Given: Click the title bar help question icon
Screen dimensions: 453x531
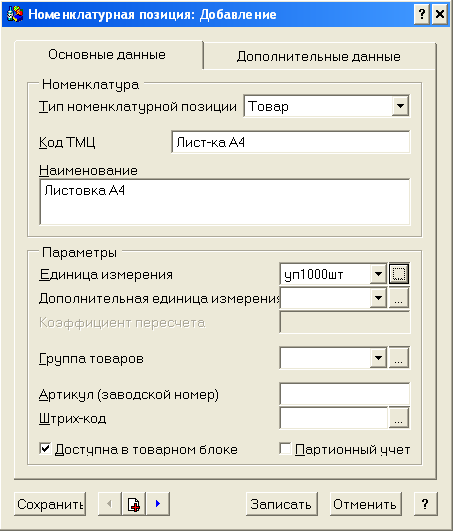Looking at the screenshot, I should (x=422, y=14).
